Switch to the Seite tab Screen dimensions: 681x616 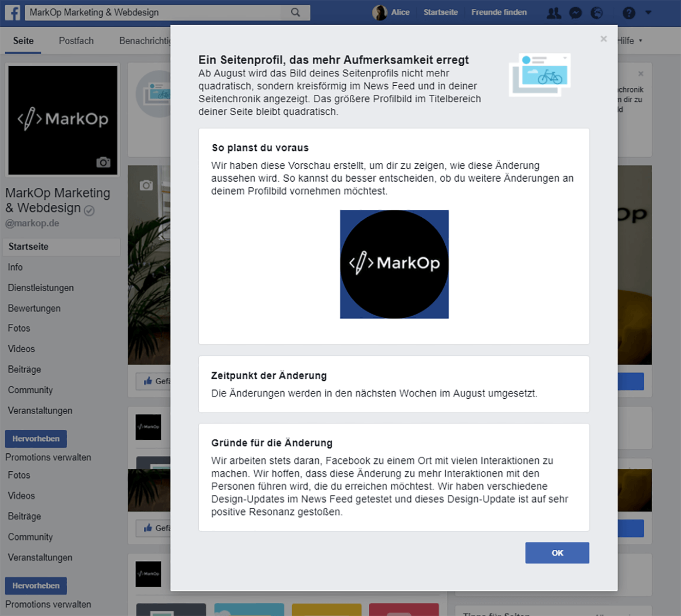click(23, 41)
